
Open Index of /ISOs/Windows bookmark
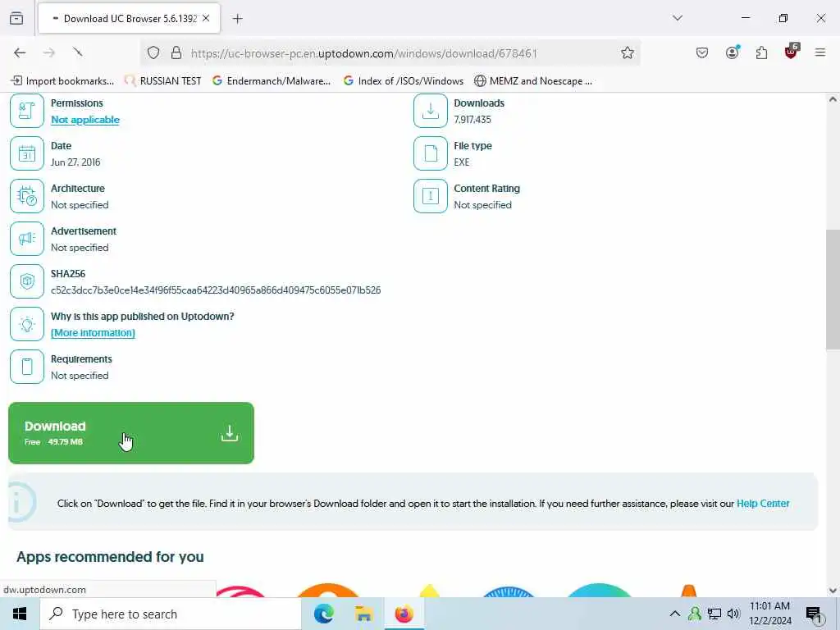[x=404, y=81]
